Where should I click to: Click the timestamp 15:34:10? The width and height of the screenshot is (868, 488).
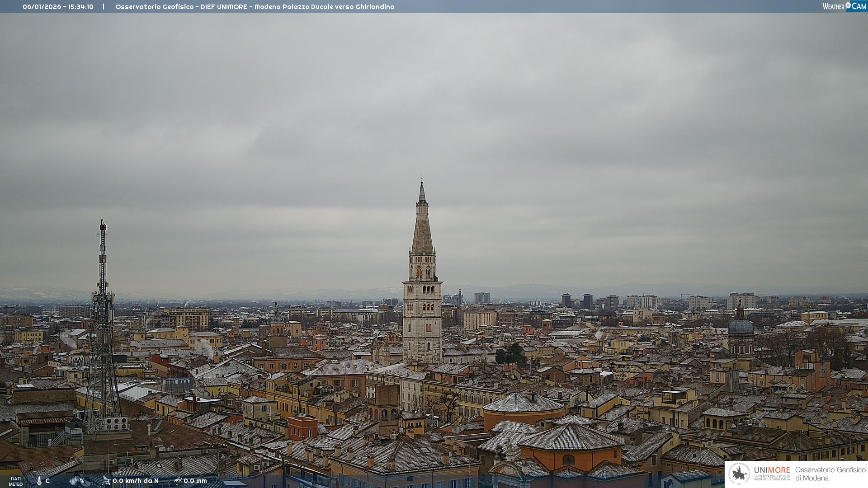81,7
